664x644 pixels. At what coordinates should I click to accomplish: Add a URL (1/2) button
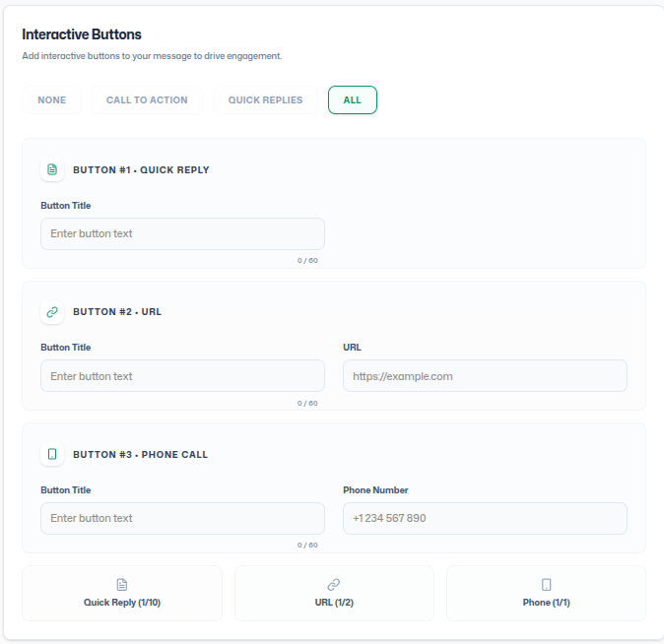(334, 593)
